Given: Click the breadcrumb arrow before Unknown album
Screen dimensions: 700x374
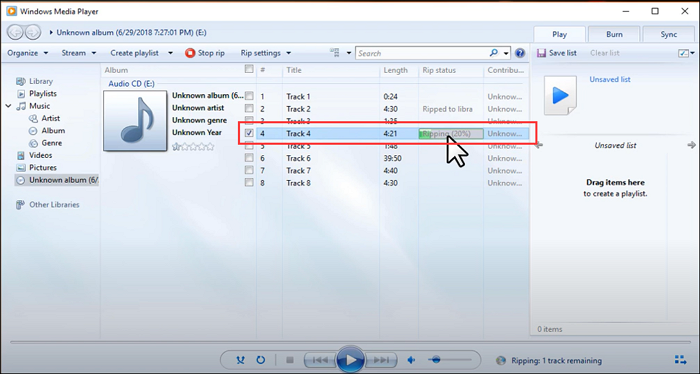Looking at the screenshot, I should click(51, 33).
